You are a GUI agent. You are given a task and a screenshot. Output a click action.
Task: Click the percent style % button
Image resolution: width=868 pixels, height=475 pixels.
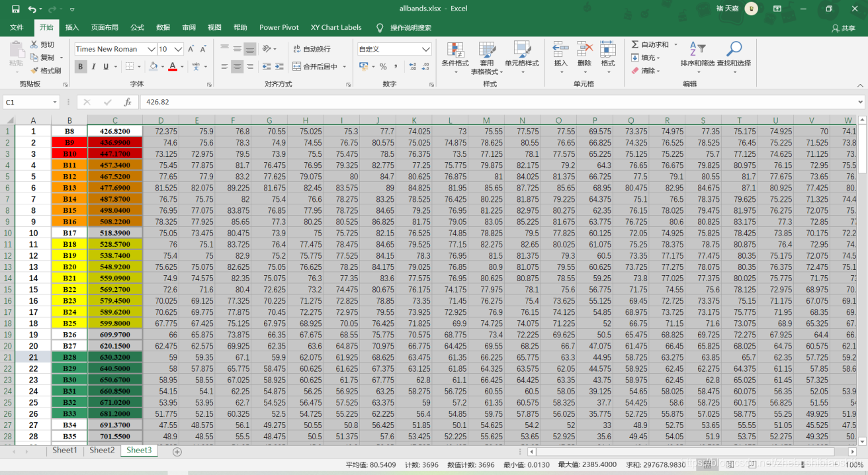pyautogui.click(x=383, y=66)
